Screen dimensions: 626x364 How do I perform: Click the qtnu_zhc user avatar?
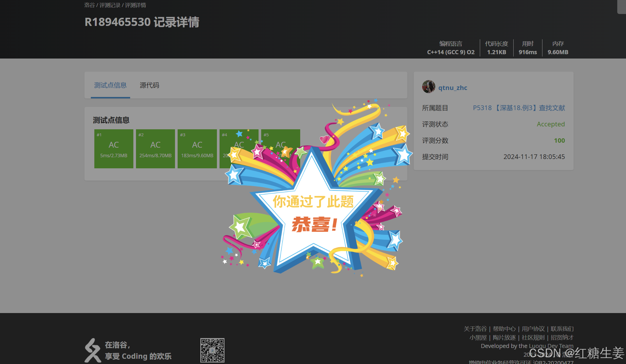point(429,87)
